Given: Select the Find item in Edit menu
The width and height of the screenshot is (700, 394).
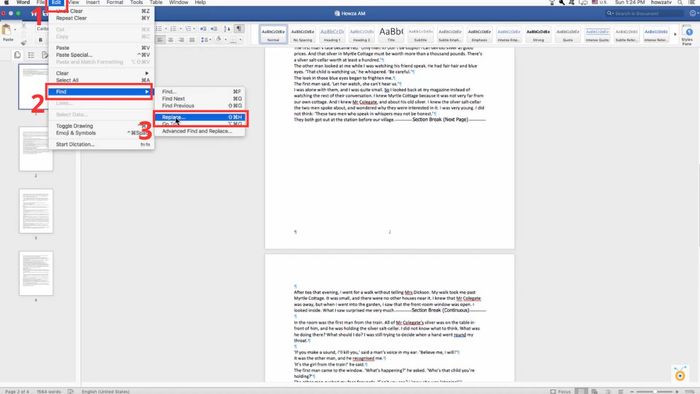Looking at the screenshot, I should 100,91.
